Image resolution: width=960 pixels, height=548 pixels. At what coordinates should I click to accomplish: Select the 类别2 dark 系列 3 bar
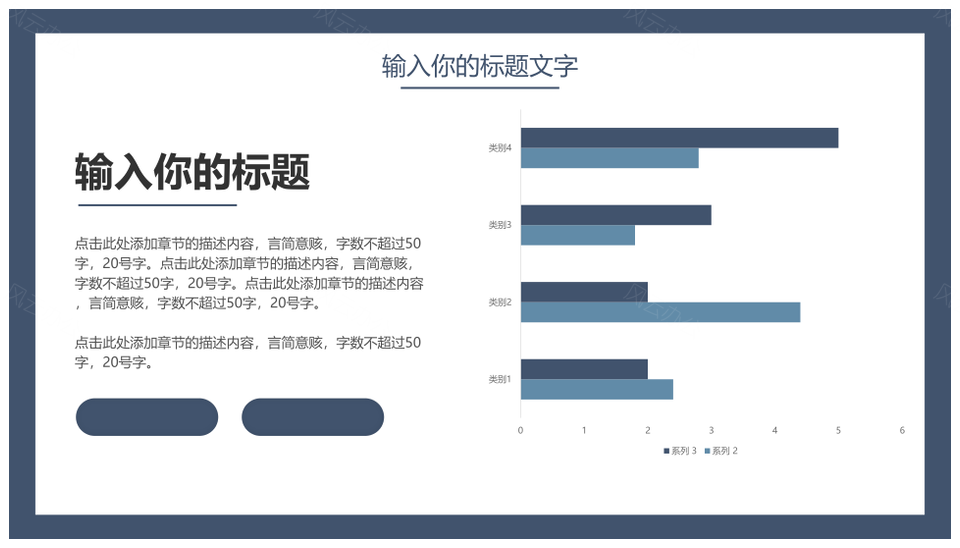click(584, 292)
